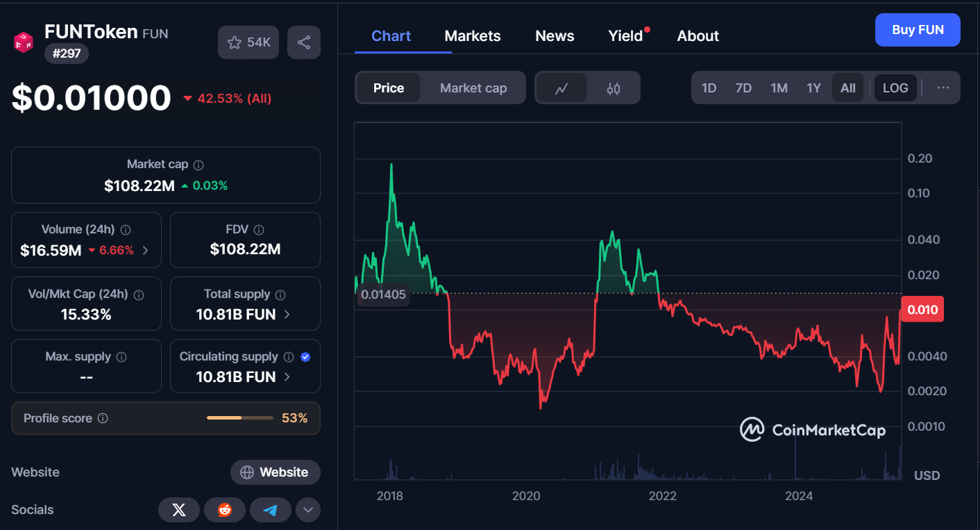Add FUNToken to watchlist via star

[248, 42]
